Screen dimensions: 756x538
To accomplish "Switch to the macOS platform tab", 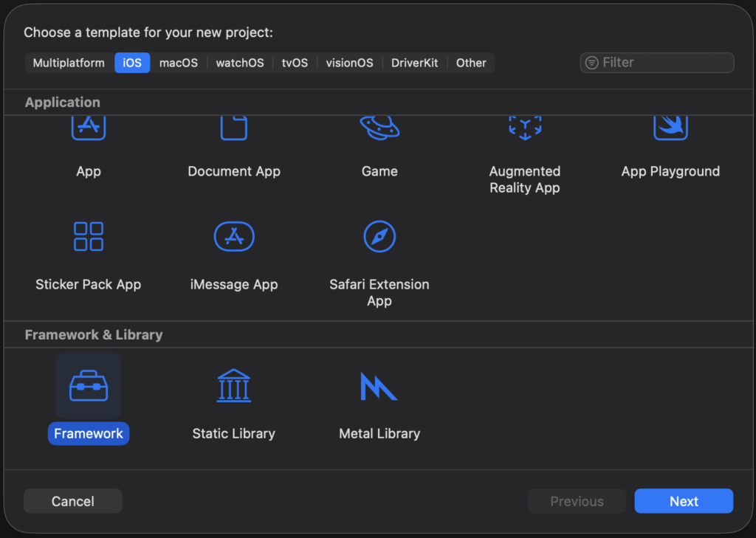I will click(x=179, y=63).
